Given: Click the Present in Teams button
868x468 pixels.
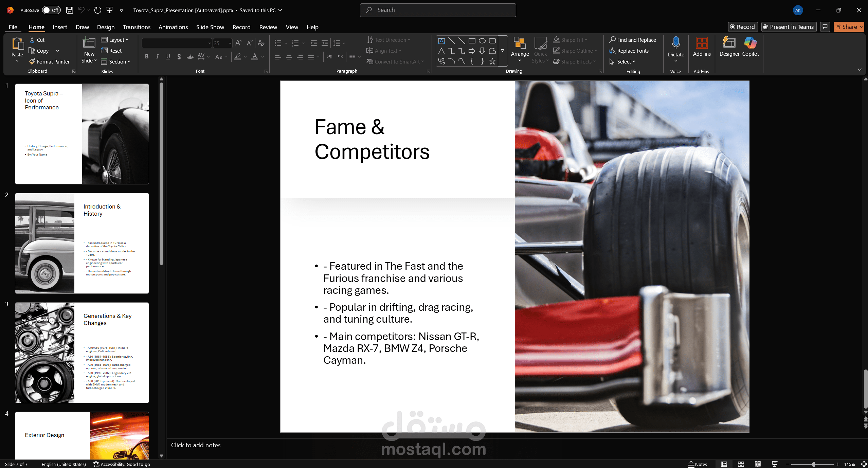Looking at the screenshot, I should 789,27.
